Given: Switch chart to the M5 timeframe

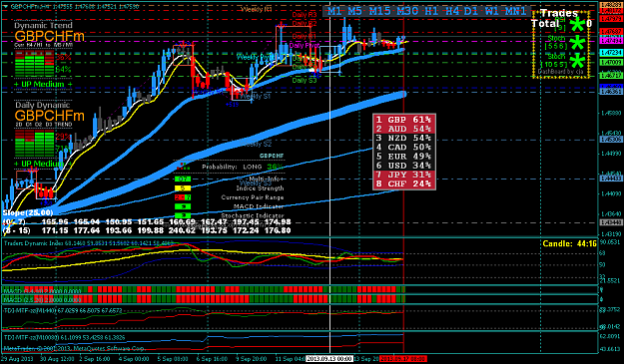Looking at the screenshot, I should [354, 11].
